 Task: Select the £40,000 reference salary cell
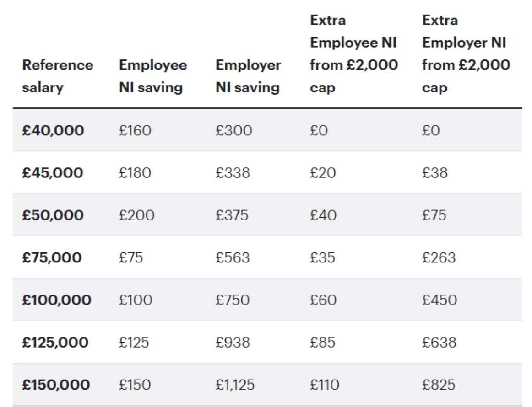tap(53, 131)
